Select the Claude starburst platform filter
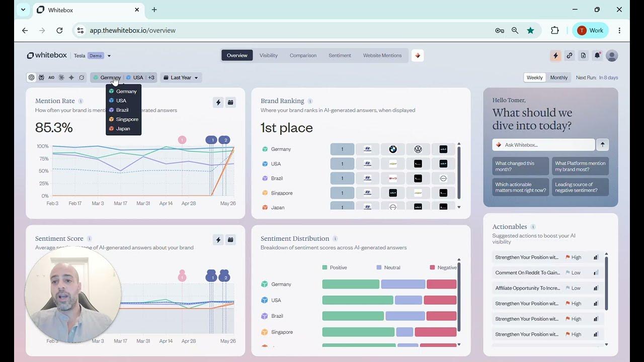 pyautogui.click(x=61, y=77)
